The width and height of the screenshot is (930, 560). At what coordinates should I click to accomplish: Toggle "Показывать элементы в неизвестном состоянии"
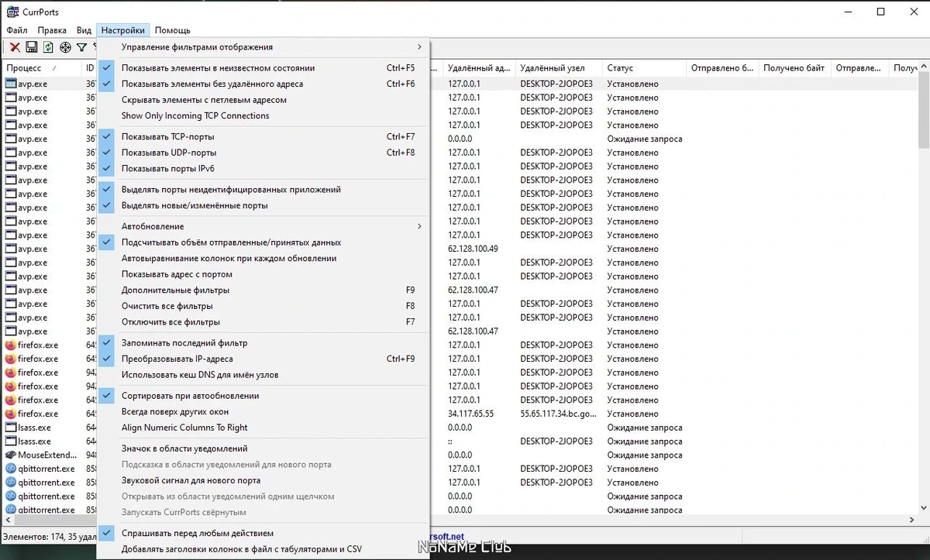[263, 68]
